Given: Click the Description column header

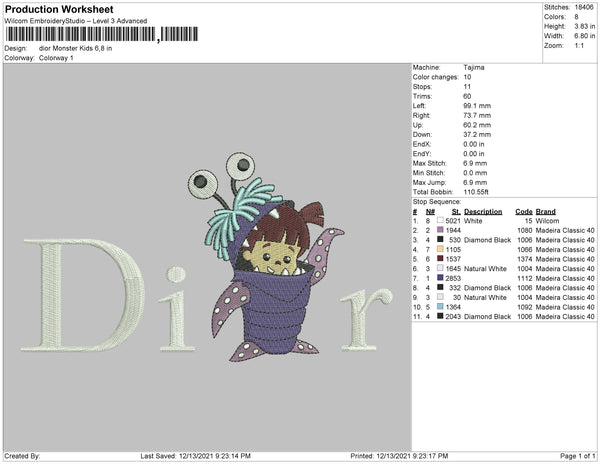Looking at the screenshot, I should click(x=483, y=212).
